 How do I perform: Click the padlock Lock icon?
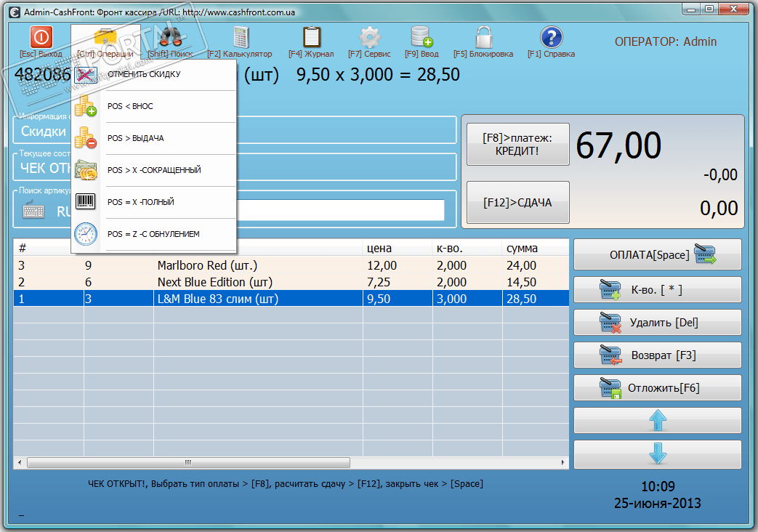coord(483,37)
